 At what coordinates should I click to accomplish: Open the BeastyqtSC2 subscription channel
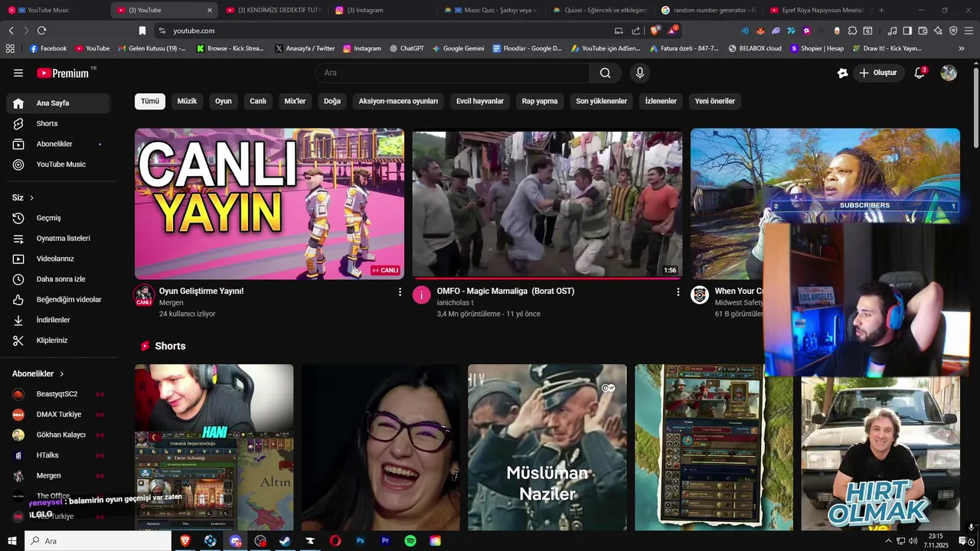58,394
